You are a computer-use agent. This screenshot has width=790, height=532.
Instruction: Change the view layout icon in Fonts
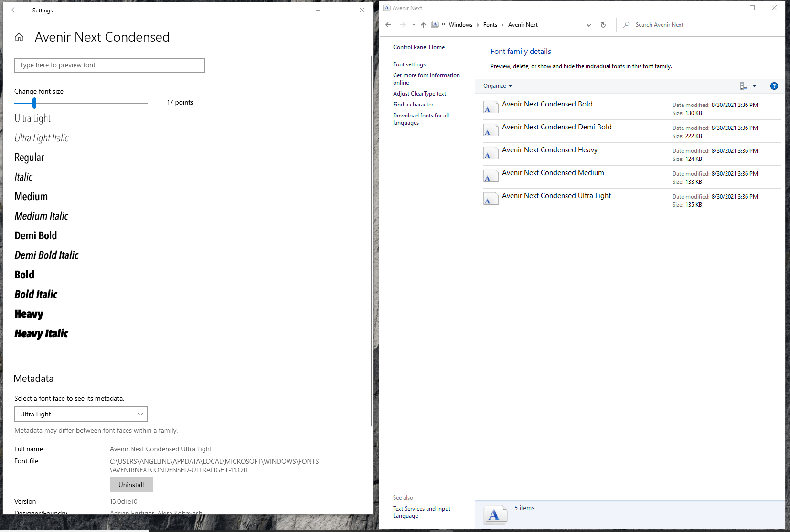point(744,86)
